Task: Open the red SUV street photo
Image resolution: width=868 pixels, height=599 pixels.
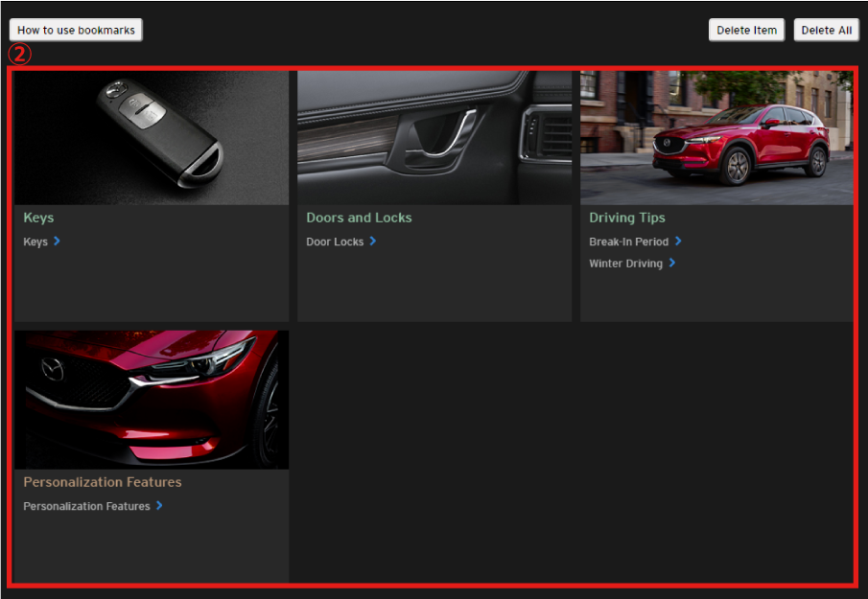Action: coord(716,137)
